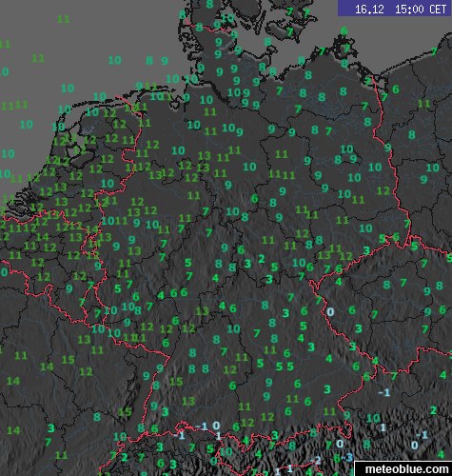Click the 3 beside 7 in eastern France
Viewport: 452px width, 476px height.
[51, 428]
